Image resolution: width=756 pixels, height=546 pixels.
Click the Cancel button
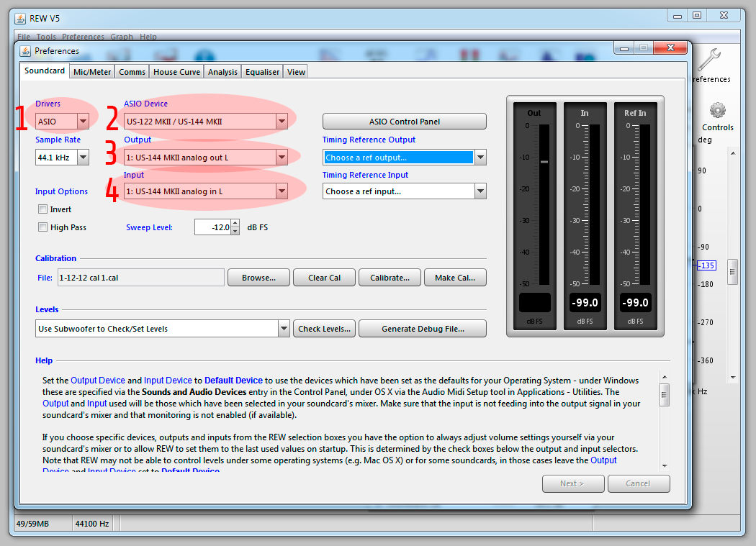(x=639, y=484)
